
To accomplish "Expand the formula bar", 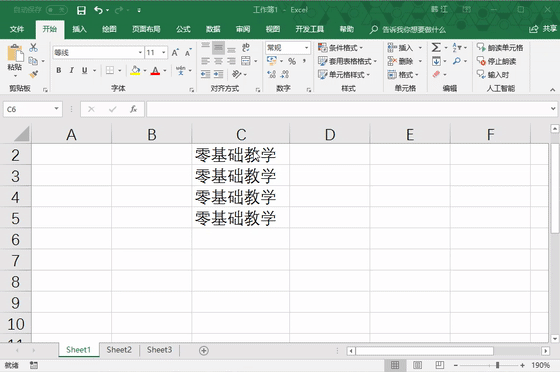I will click(x=553, y=109).
